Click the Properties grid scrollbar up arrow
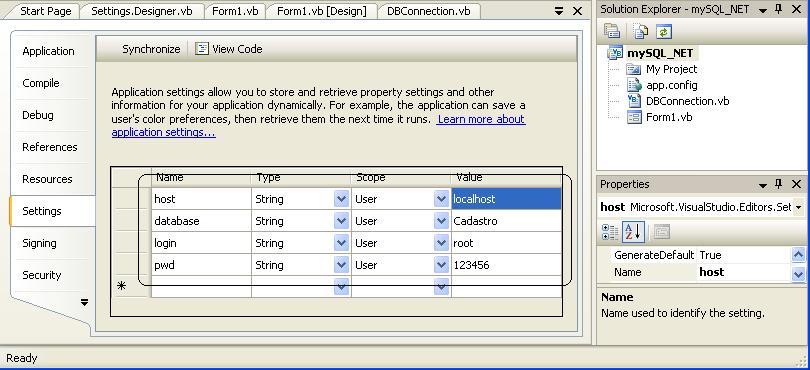This screenshot has height=370, width=810. pyautogui.click(x=798, y=255)
